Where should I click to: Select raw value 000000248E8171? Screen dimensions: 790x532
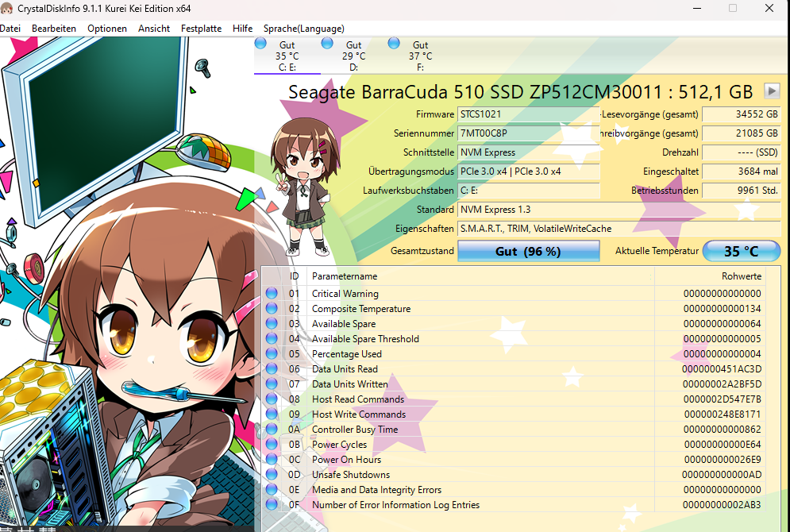click(723, 414)
